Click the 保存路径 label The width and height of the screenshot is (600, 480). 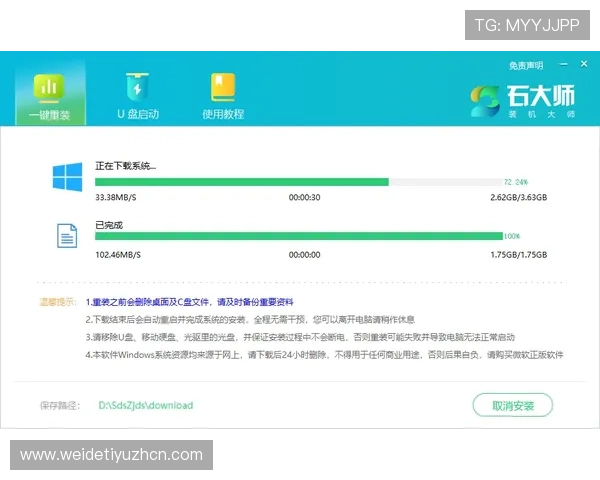coord(60,405)
